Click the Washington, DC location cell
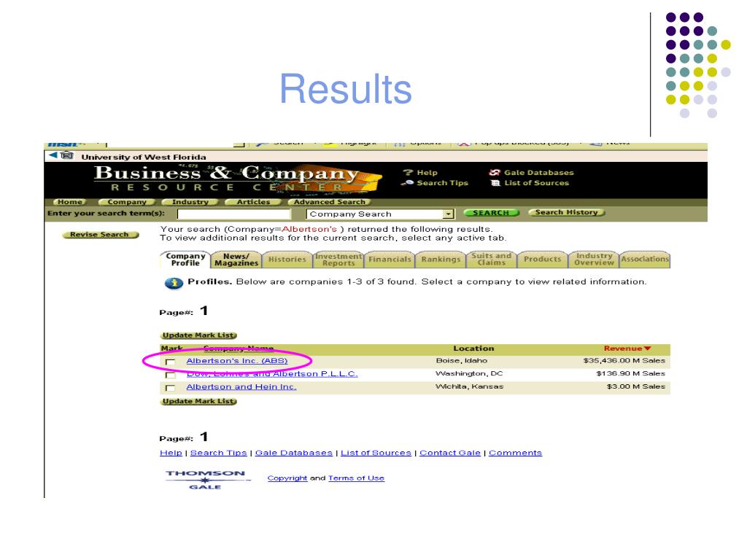The image size is (747, 560). coord(469,373)
